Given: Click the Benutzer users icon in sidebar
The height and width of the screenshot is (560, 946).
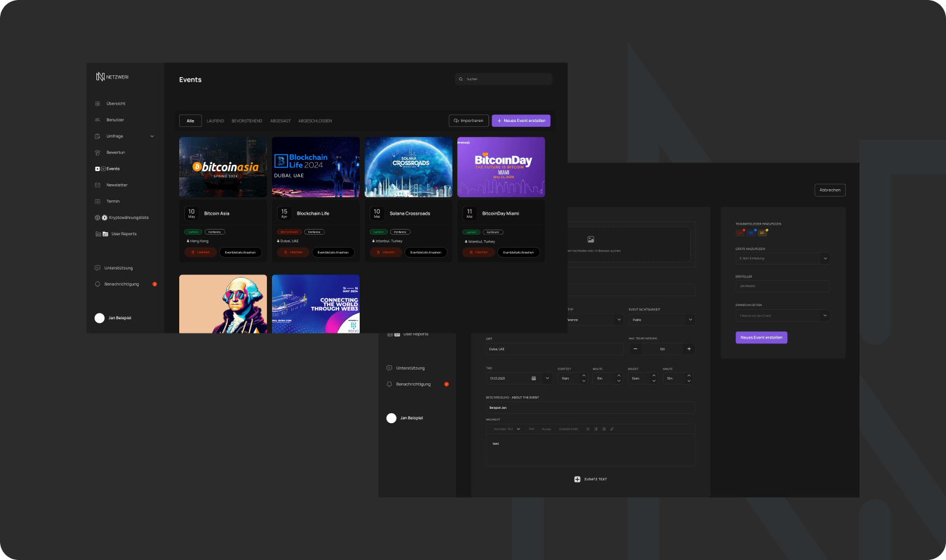Looking at the screenshot, I should [98, 120].
